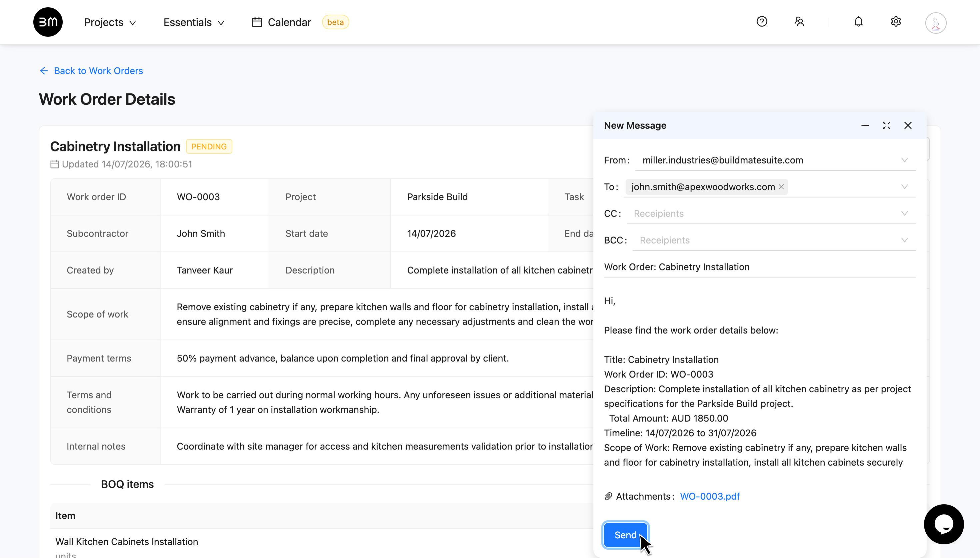Open the team members icon
Screen dimensions: 980x558
tap(799, 21)
